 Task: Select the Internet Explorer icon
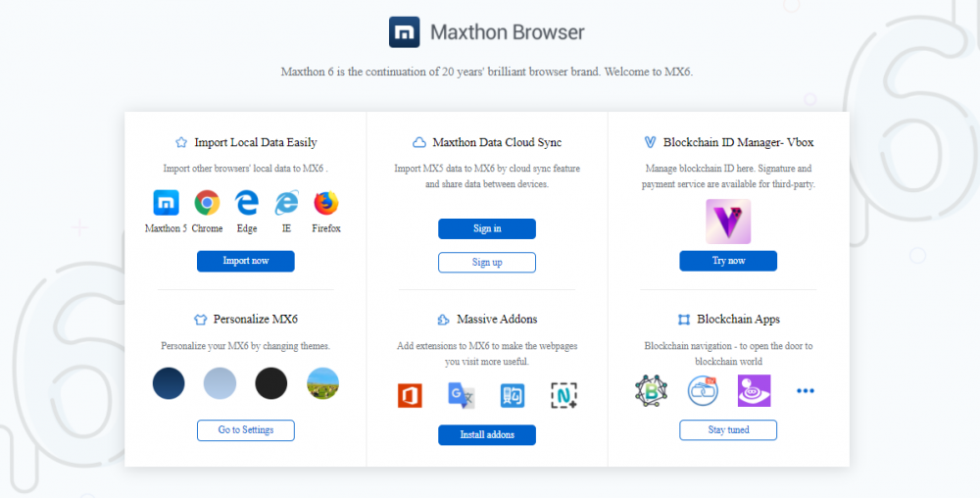286,203
